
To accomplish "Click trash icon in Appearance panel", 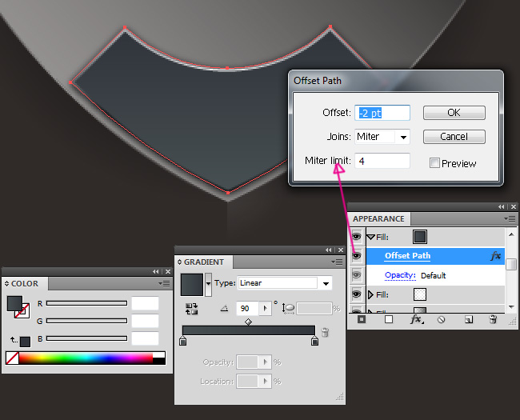I will click(493, 319).
